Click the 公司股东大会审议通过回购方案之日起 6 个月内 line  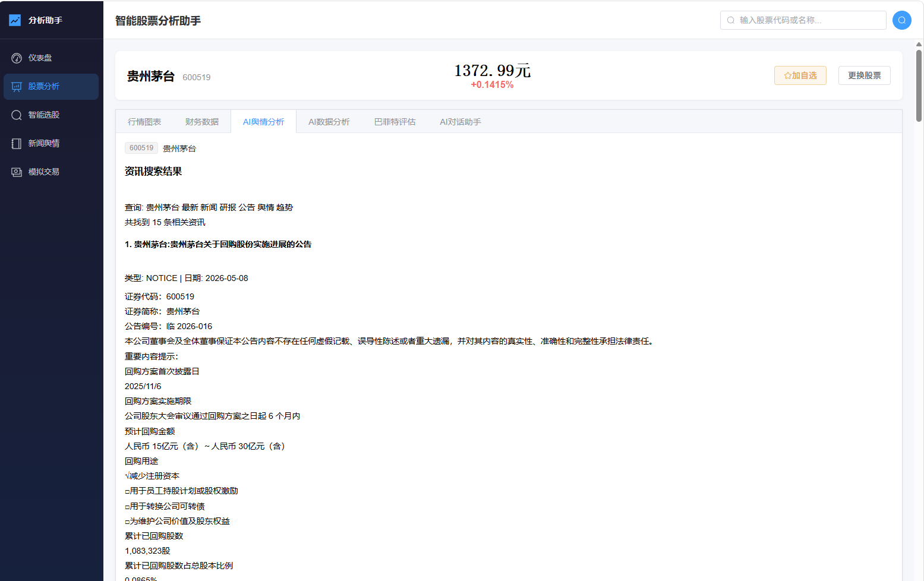coord(212,416)
